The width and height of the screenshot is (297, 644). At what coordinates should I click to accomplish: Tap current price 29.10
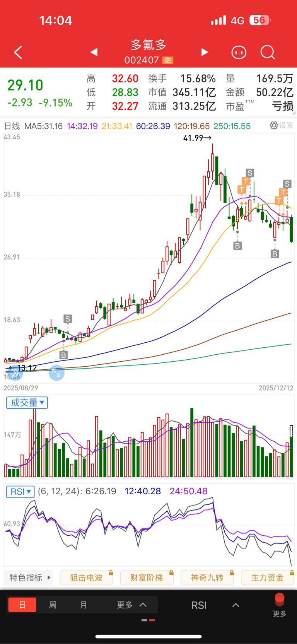[25, 85]
